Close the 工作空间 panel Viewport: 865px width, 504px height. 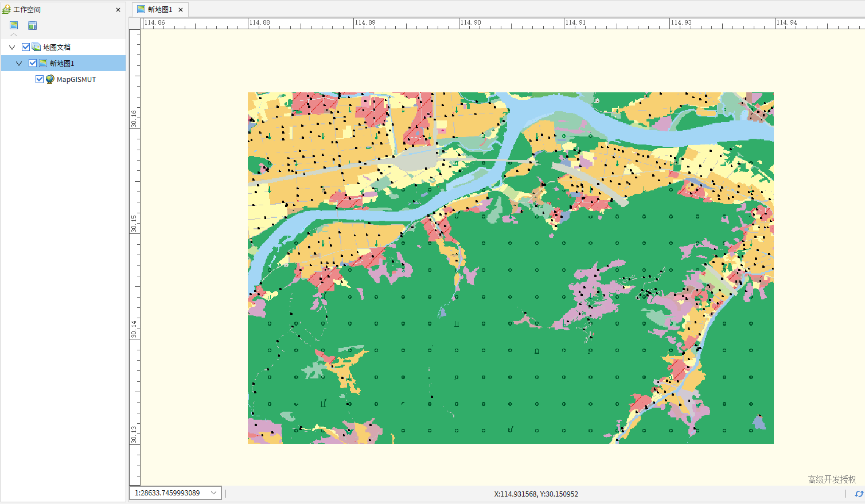118,10
